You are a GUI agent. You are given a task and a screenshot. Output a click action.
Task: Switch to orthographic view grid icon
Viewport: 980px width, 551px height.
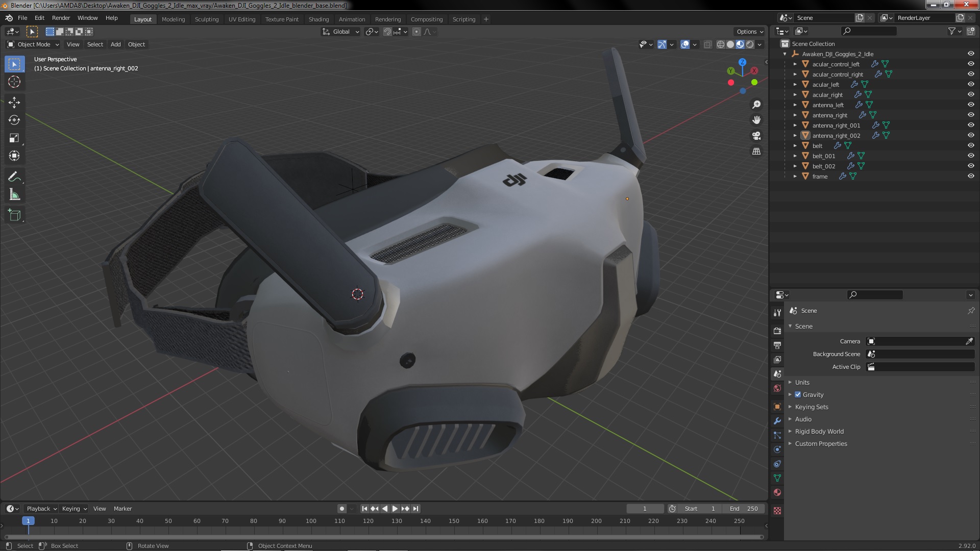756,152
